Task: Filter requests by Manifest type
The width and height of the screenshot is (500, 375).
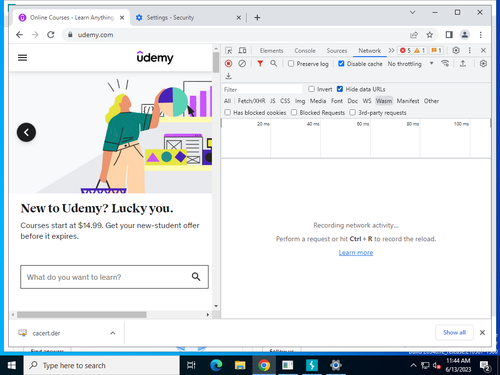Action: coord(408,101)
